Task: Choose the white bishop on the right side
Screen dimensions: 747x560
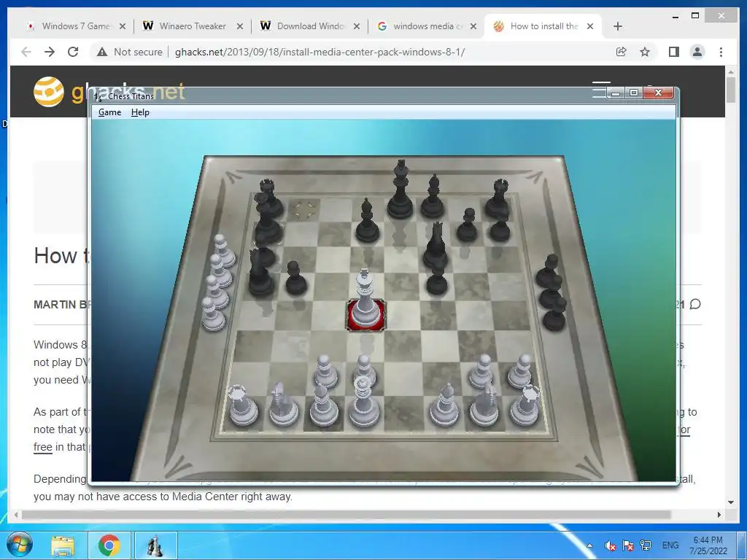Action: click(444, 405)
